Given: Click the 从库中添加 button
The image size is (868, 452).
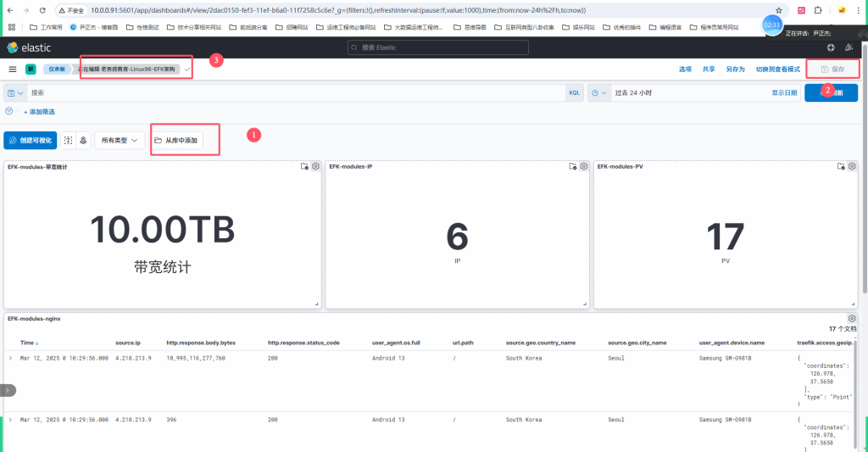Looking at the screenshot, I should 176,140.
